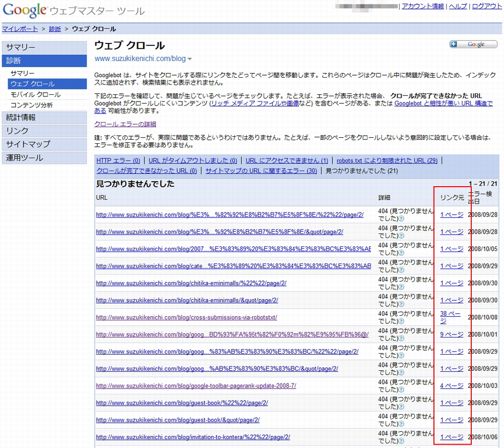Expand the 運用ツール sidebar section
Viewport: 504px width, 448px height.
44,158
